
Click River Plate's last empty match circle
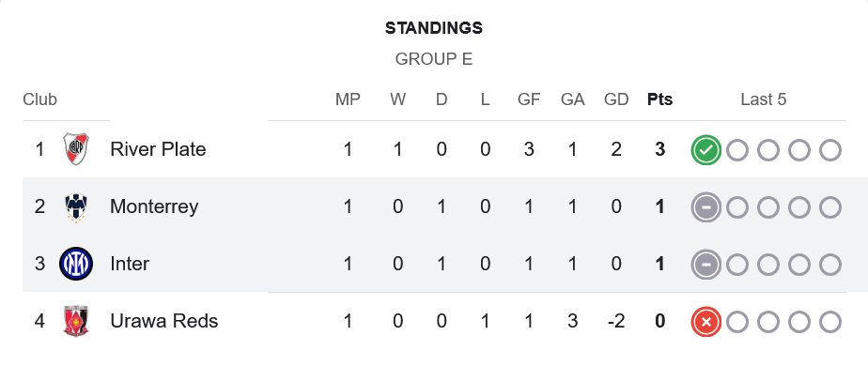tap(829, 150)
